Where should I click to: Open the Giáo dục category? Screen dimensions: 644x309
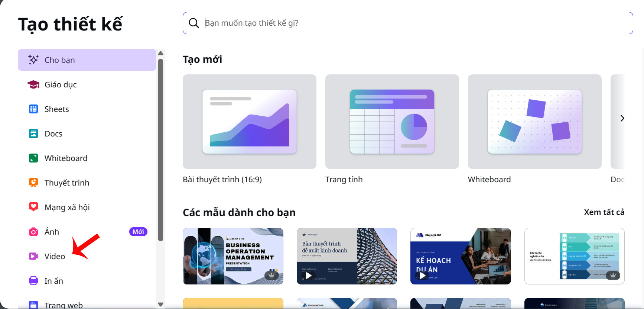pyautogui.click(x=87, y=84)
